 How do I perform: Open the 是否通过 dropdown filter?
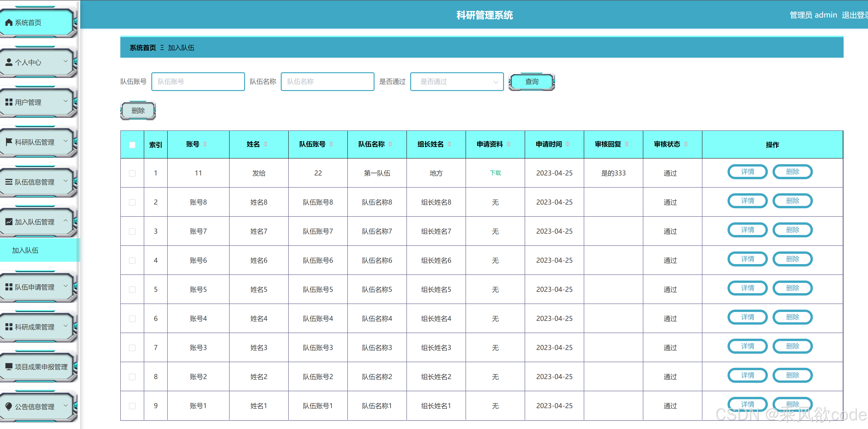[457, 82]
